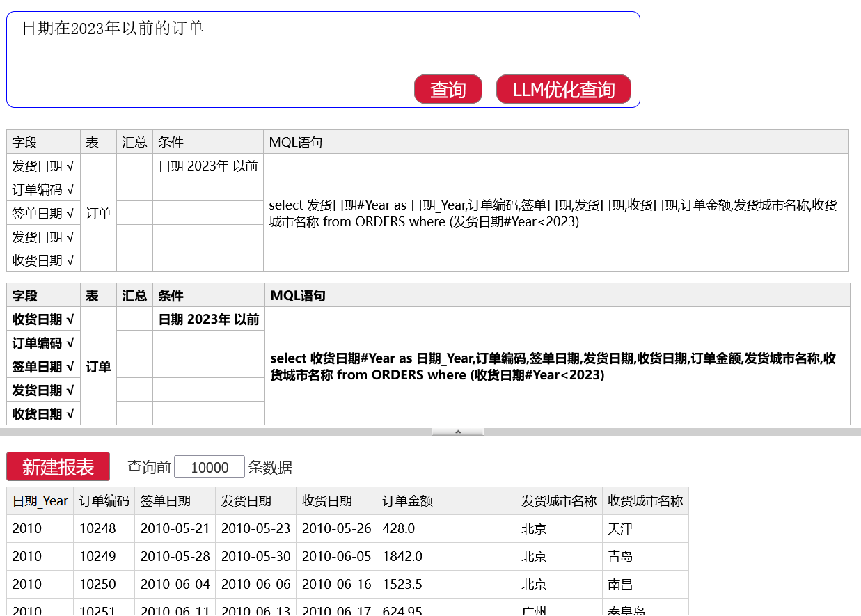Toggle 签单日期 √ in the bold lower table
The image size is (861, 616).
click(43, 367)
